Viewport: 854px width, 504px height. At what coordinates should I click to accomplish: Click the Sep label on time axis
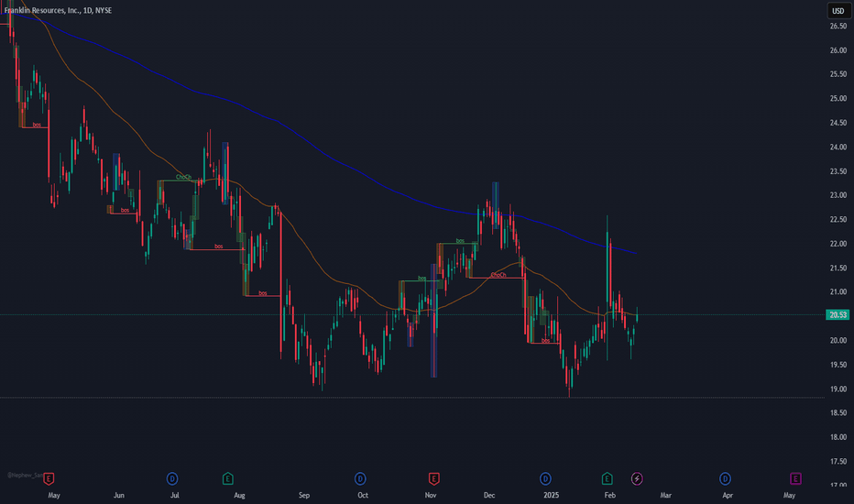tap(304, 495)
